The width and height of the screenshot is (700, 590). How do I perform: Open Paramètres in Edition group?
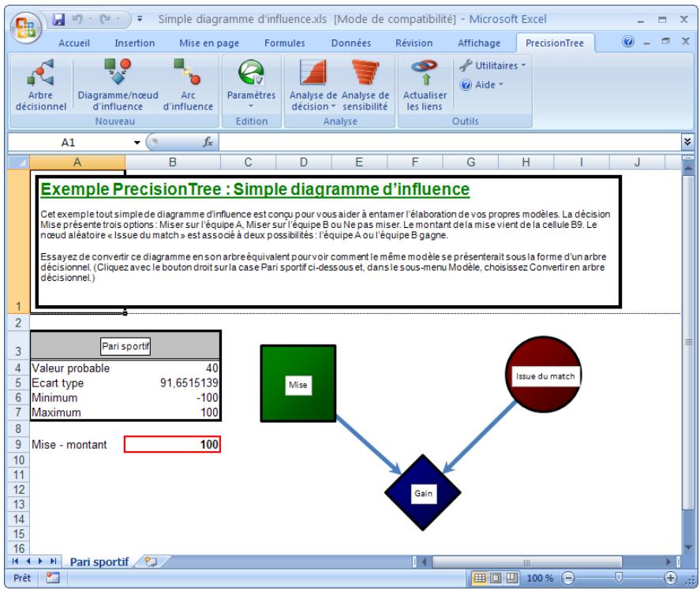[251, 85]
